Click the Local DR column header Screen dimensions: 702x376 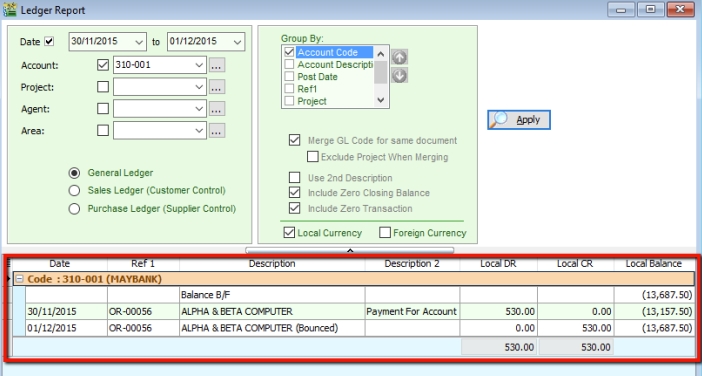[498, 264]
